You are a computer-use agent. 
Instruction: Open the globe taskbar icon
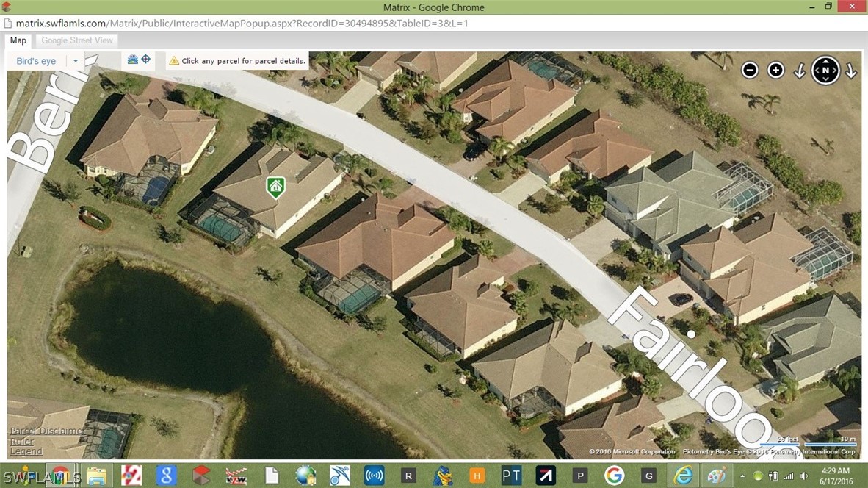(305, 476)
